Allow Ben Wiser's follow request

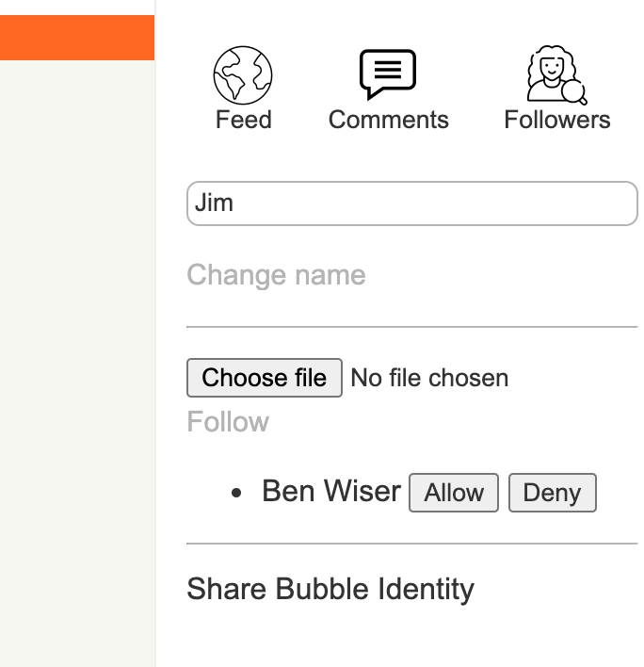pyautogui.click(x=454, y=493)
